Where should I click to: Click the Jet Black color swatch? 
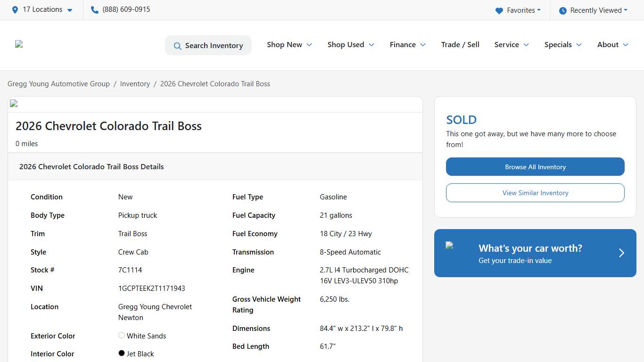(122, 353)
